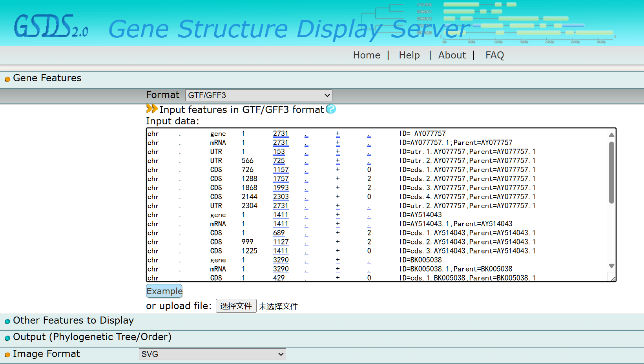Click the 2731 value in the first gene row
Viewport: 644px width, 364px height.
(x=281, y=134)
